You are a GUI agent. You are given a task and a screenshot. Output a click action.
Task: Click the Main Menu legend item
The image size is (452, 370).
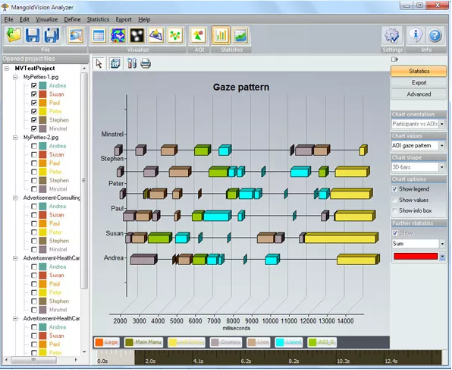click(x=143, y=342)
